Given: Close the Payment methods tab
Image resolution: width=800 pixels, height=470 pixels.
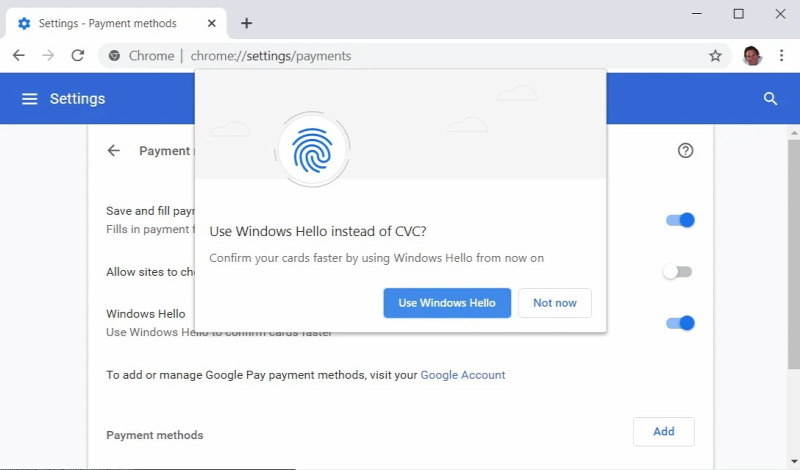Looking at the screenshot, I should click(212, 23).
